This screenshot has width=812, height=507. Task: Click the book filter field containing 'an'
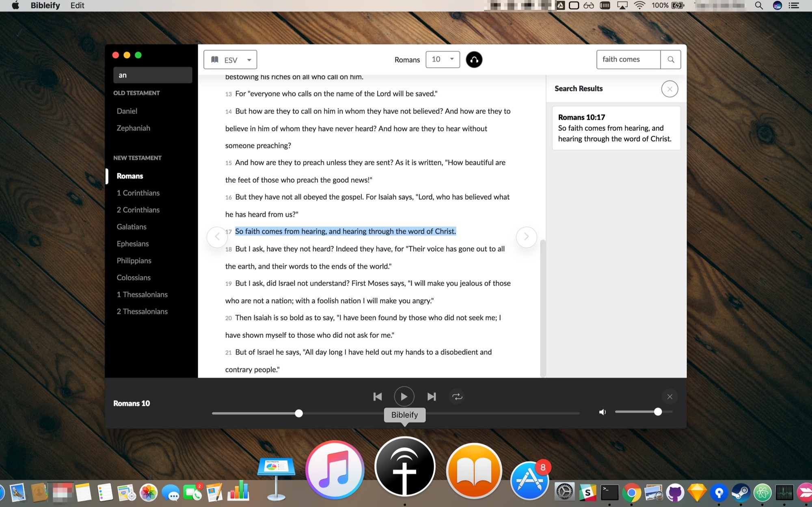153,75
